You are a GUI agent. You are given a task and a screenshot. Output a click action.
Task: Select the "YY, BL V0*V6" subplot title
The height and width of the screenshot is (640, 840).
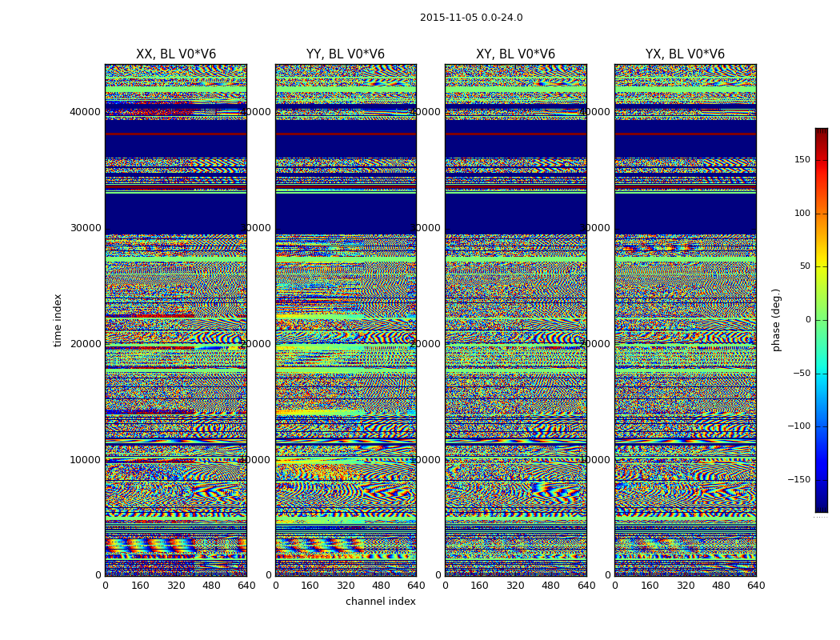(345, 54)
